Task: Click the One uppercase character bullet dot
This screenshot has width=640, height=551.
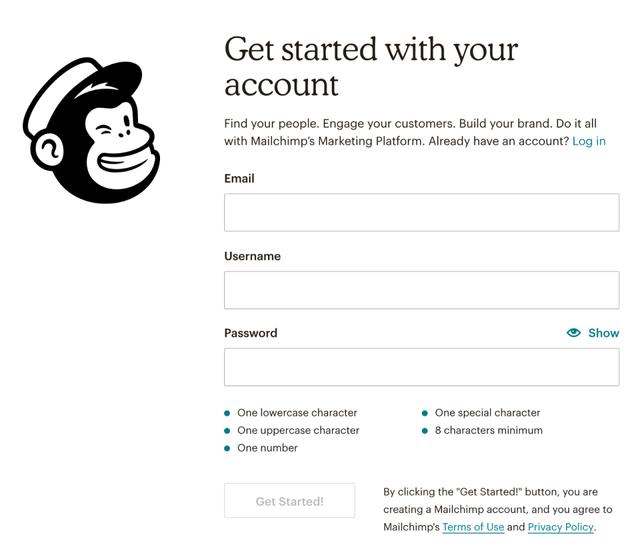Action: [227, 431]
